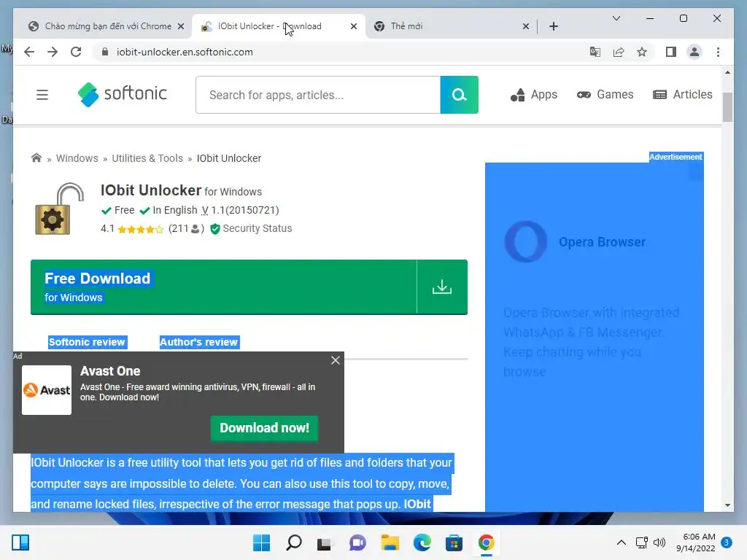Open File Explorer from taskbar
This screenshot has width=747, height=560.
pos(390,542)
